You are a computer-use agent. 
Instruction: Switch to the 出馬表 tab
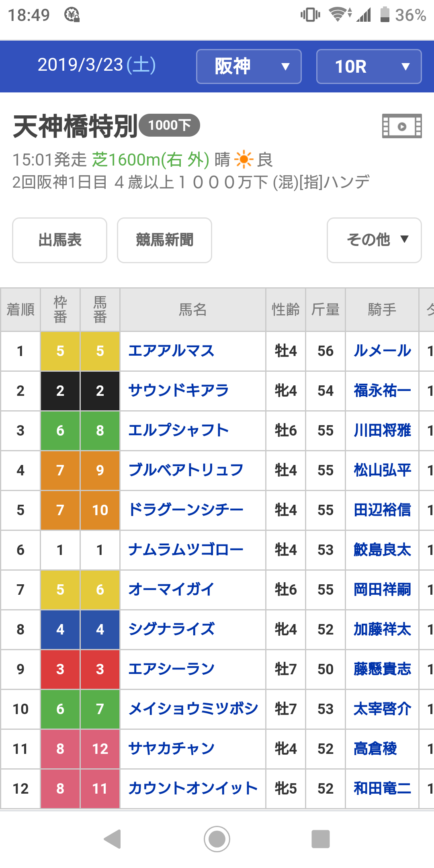(59, 240)
